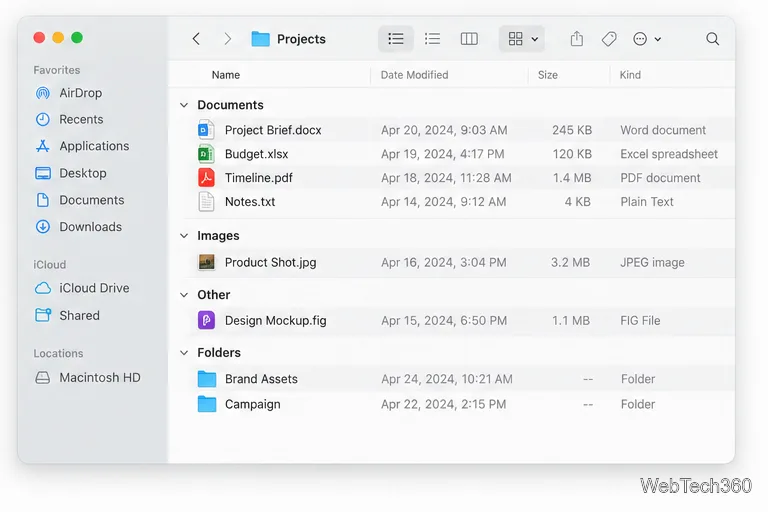Sort by Date Modified column header

click(x=414, y=75)
